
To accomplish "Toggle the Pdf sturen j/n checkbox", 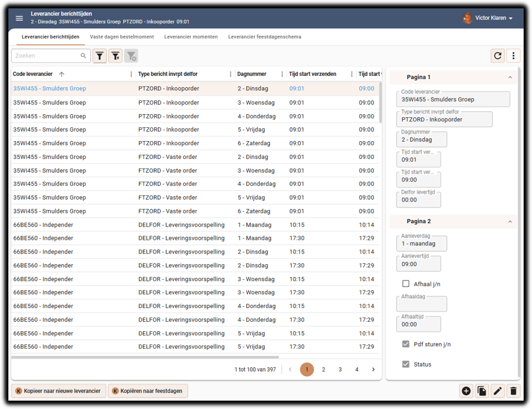I will click(x=406, y=344).
